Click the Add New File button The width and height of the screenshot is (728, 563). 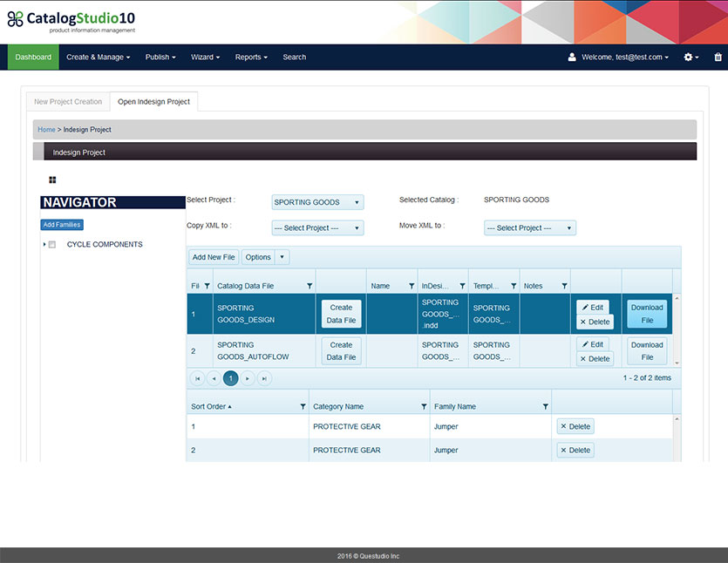click(214, 257)
